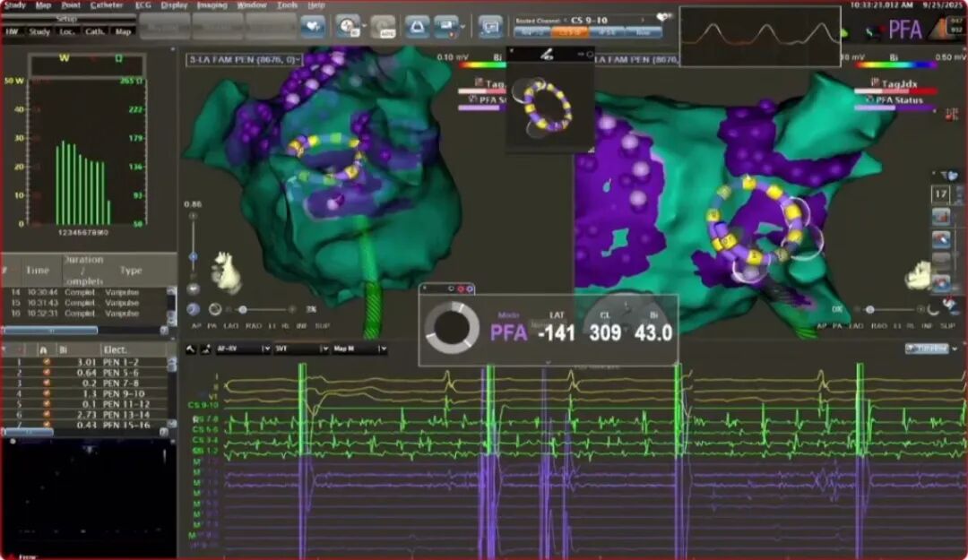
Task: Select the CS 9-10 routed channel button
Action: coord(566,31)
